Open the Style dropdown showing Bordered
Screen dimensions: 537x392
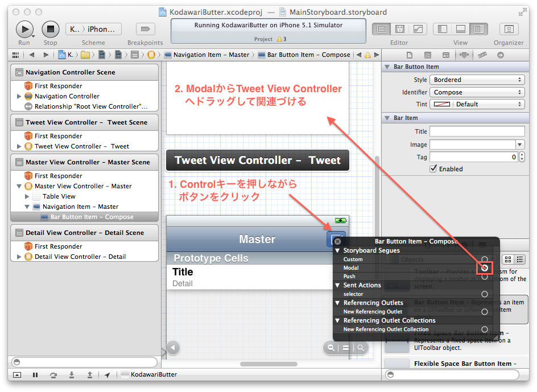point(477,80)
